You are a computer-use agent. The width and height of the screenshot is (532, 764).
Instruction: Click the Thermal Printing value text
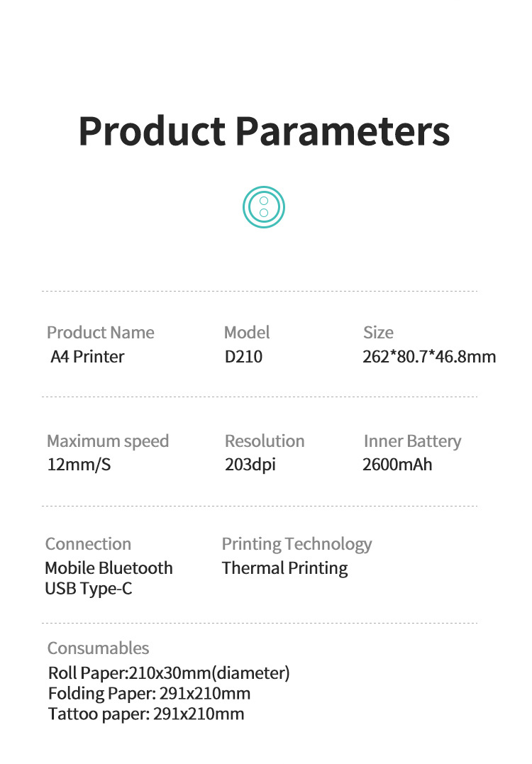[x=284, y=568]
